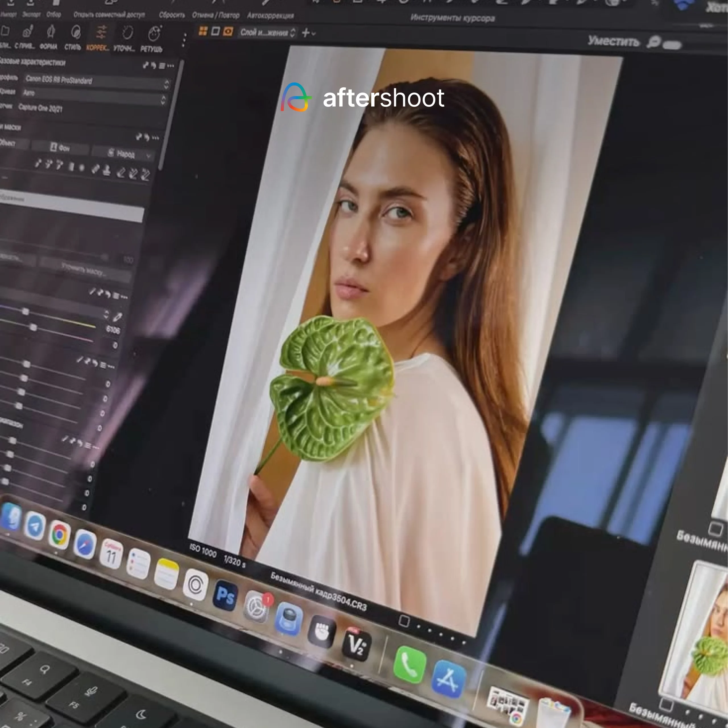
Task: Open the Слой layer selector dropdown
Action: (x=268, y=33)
